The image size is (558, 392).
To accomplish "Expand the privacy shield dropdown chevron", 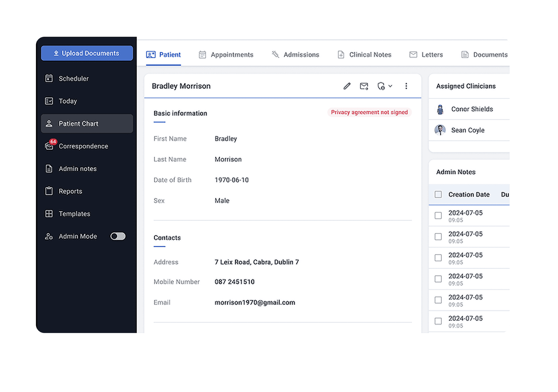I will click(390, 86).
